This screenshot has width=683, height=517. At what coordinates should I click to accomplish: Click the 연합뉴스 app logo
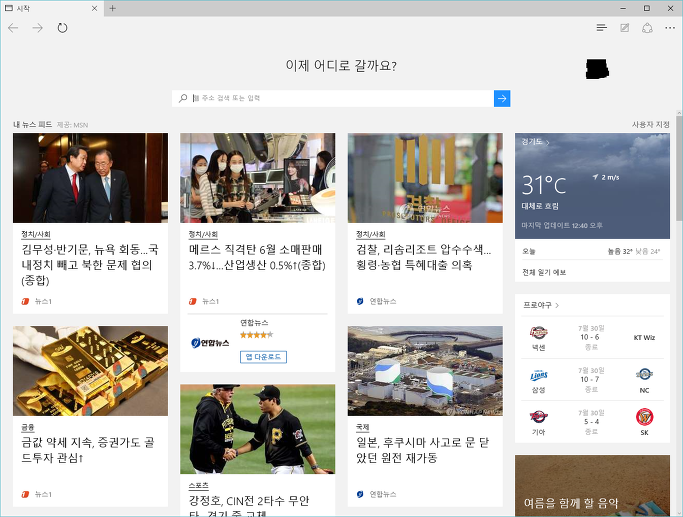(210, 343)
